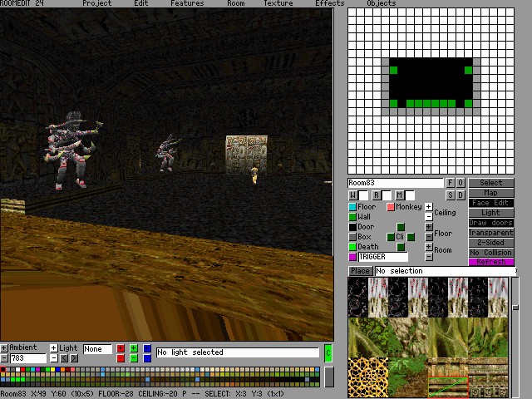Click the Ambient plus button
Image resolution: width=532 pixels, height=399 pixels.
[x=4, y=348]
